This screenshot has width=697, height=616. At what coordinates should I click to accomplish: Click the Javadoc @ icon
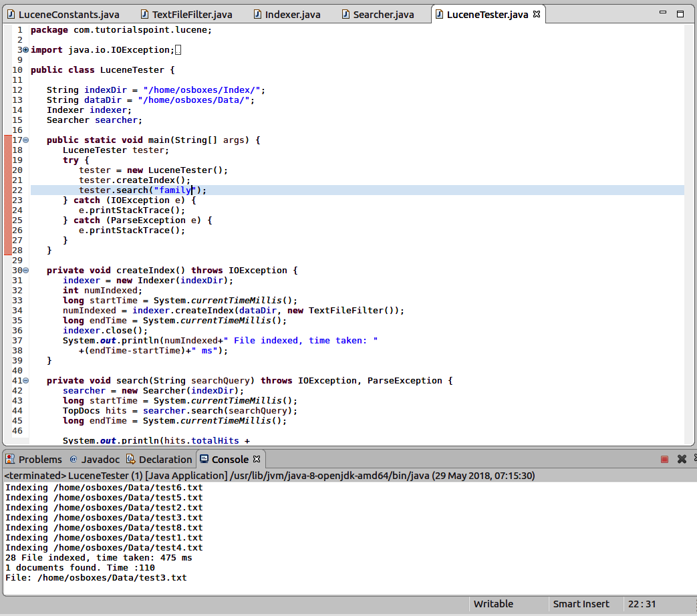pos(74,460)
